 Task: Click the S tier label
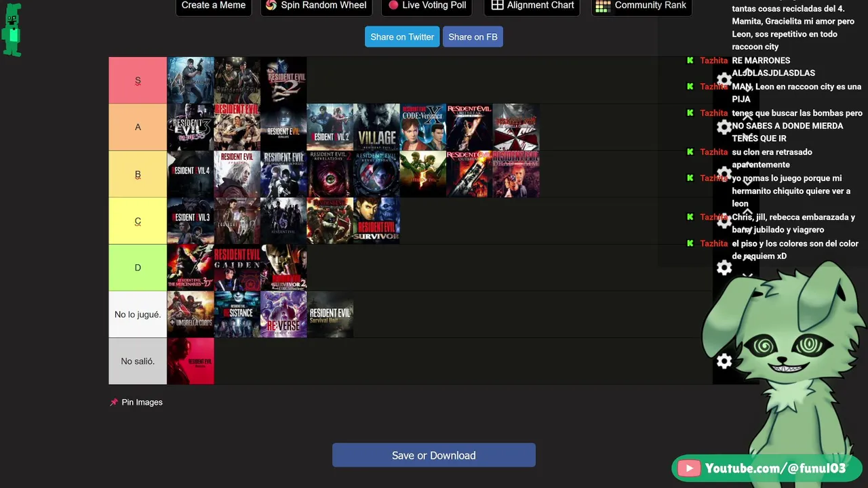coord(138,81)
